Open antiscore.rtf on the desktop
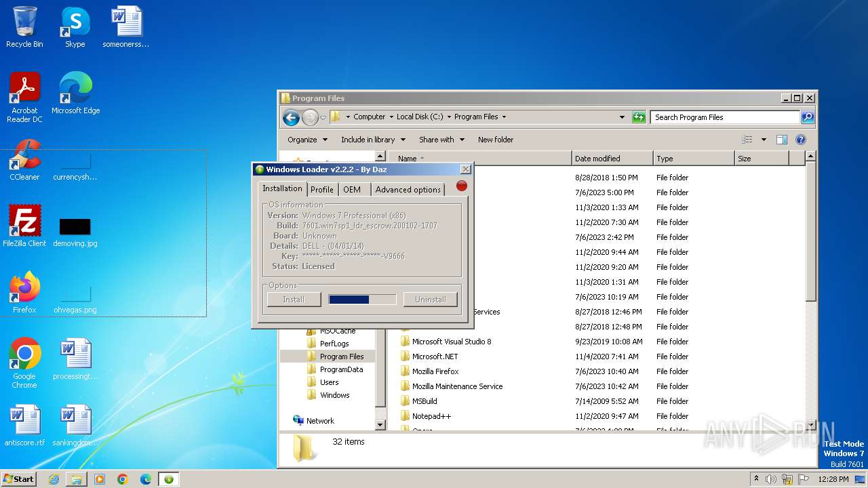The image size is (868, 488). click(24, 425)
